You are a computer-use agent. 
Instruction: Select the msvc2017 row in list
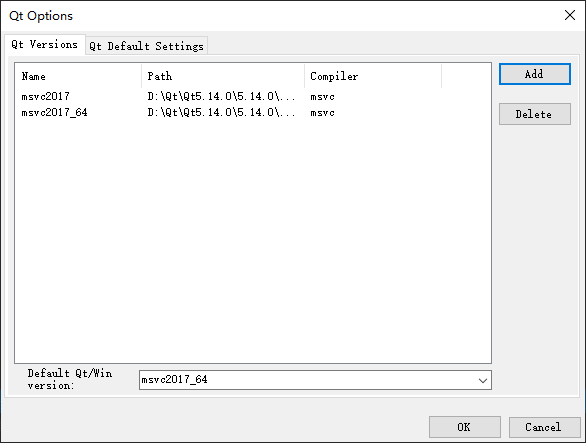pos(253,96)
